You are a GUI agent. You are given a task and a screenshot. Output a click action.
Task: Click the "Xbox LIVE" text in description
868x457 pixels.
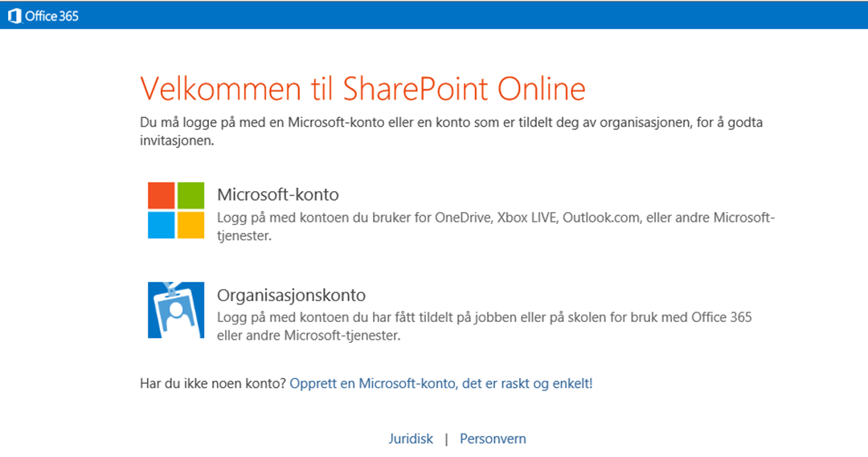pos(527,218)
